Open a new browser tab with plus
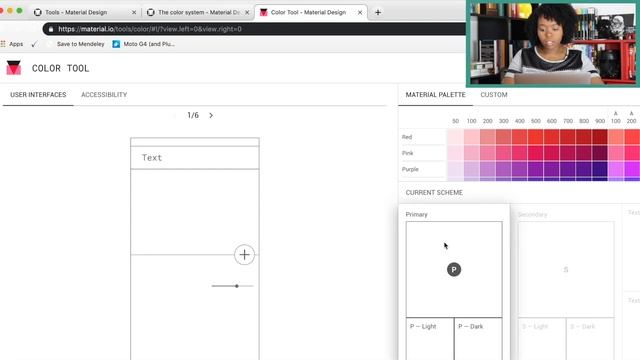Image resolution: width=640 pixels, height=360 pixels. [378, 13]
